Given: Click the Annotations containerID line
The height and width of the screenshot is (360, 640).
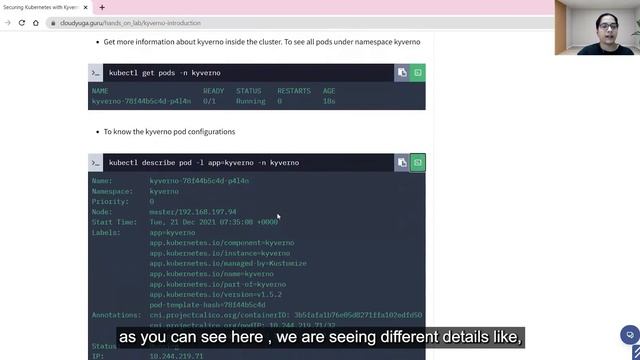Looking at the screenshot, I should (x=286, y=315).
